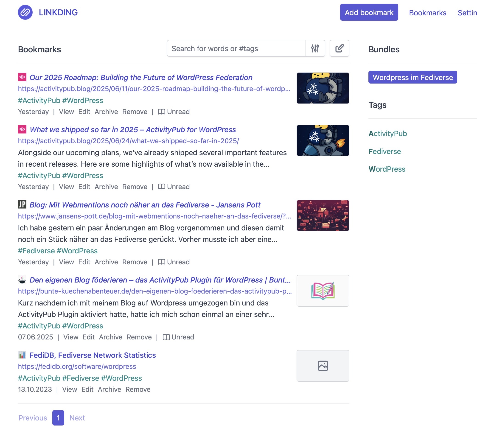Focus the search for words or tags field
Viewport: 477px width, 448px height.
(x=236, y=48)
